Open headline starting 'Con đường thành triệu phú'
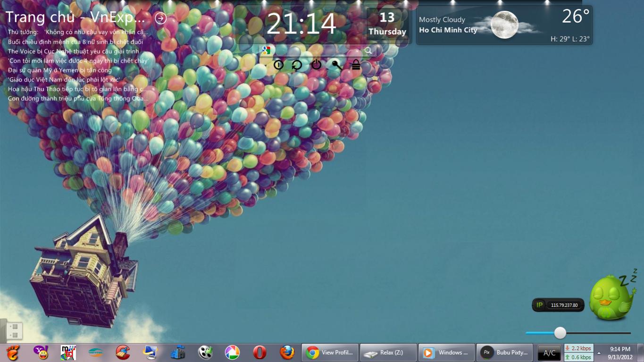644x362 pixels. (x=78, y=98)
